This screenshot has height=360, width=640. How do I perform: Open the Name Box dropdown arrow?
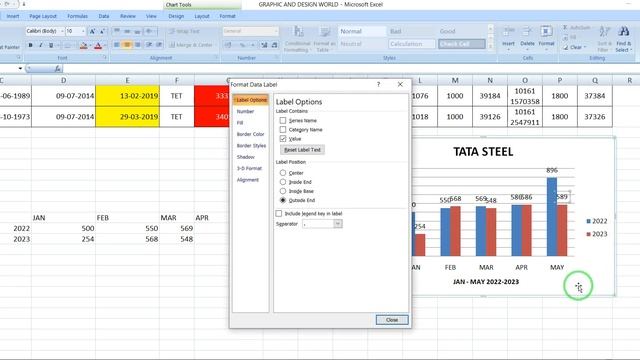pos(20,69)
